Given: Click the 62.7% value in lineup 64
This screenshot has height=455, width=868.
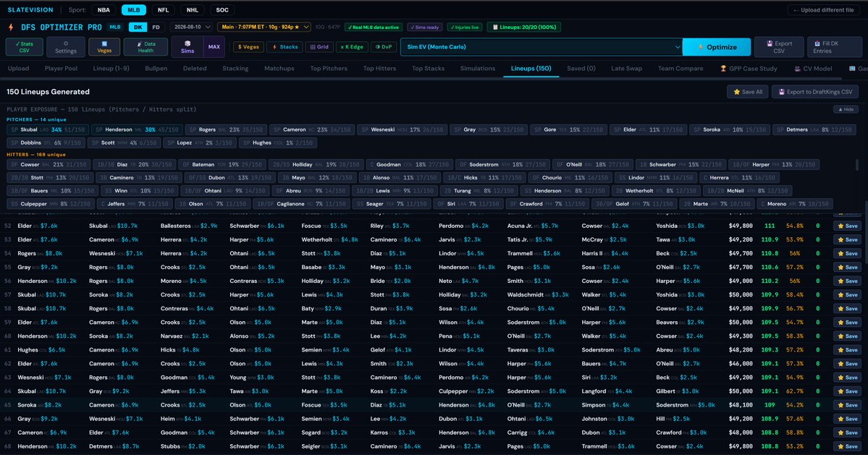Looking at the screenshot, I should click(794, 391).
